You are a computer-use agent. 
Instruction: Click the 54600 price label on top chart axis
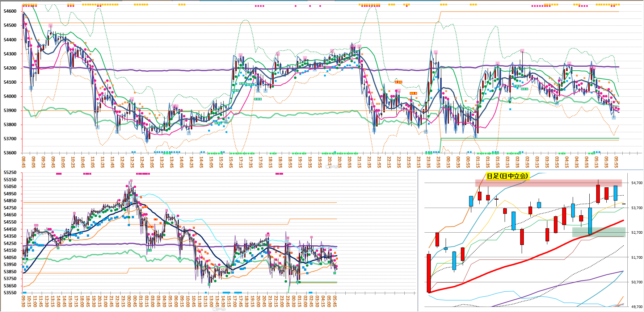10,11
